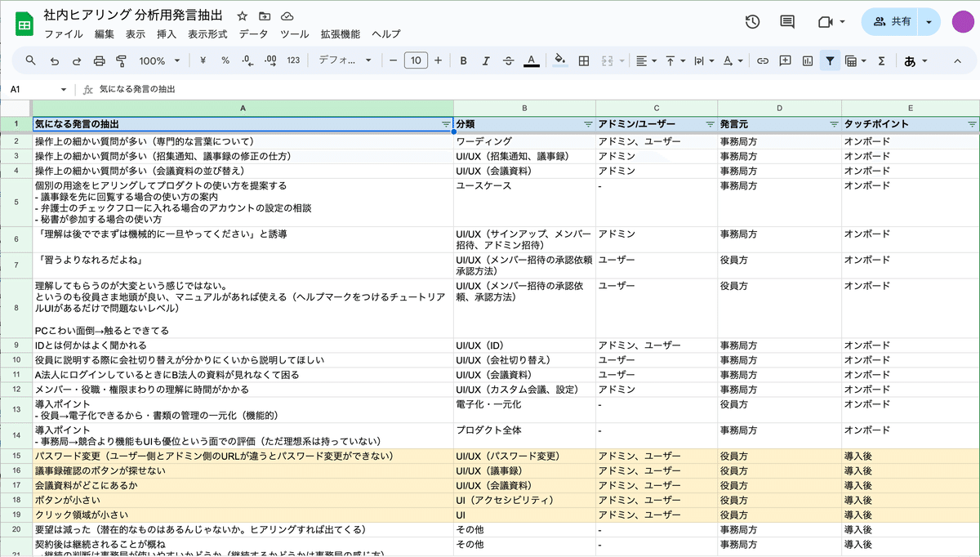Undo the last action

pos(55,60)
